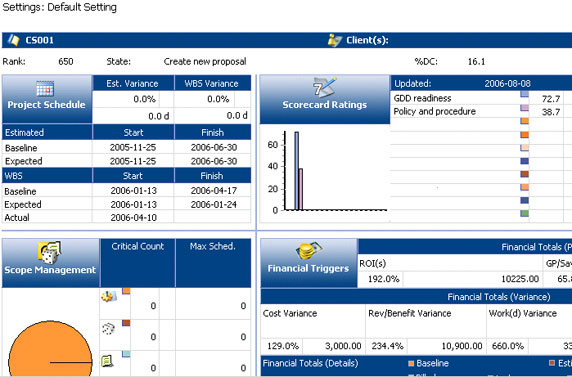Click the WBS Variance column header
Image resolution: width=572 pixels, height=377 pixels.
coord(211,84)
